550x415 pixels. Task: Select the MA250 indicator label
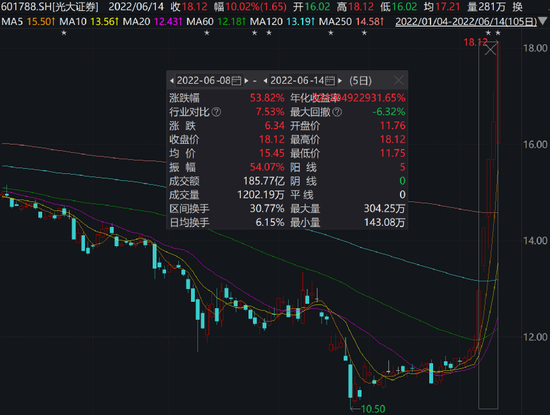[x=335, y=22]
